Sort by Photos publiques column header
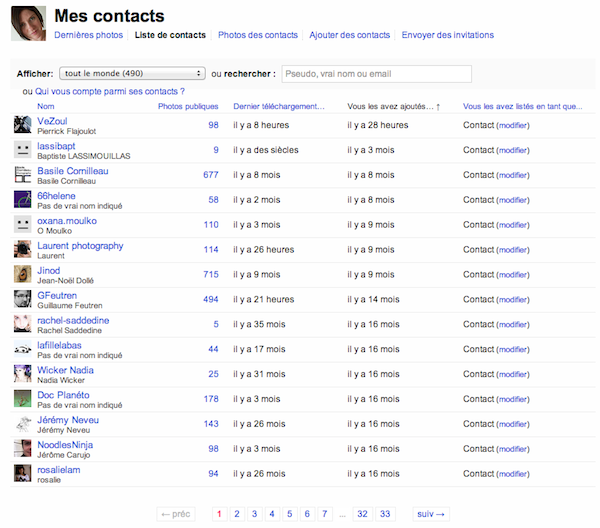This screenshot has height=528, width=600. (188, 106)
